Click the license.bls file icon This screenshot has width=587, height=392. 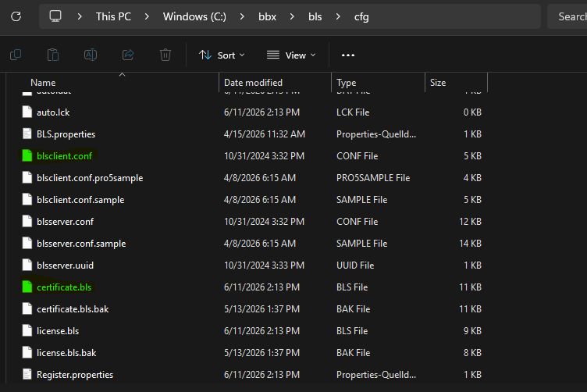pos(27,330)
